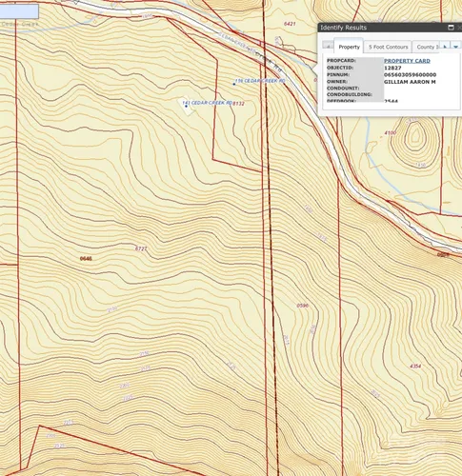Click owner name GILLIAM AARON M
Image resolution: width=462 pixels, height=476 pixels.
click(x=410, y=82)
